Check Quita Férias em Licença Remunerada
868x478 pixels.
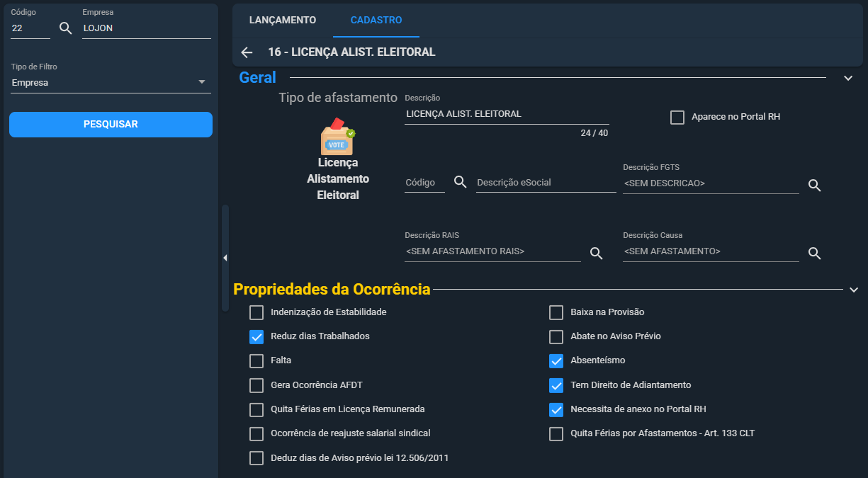click(x=257, y=410)
